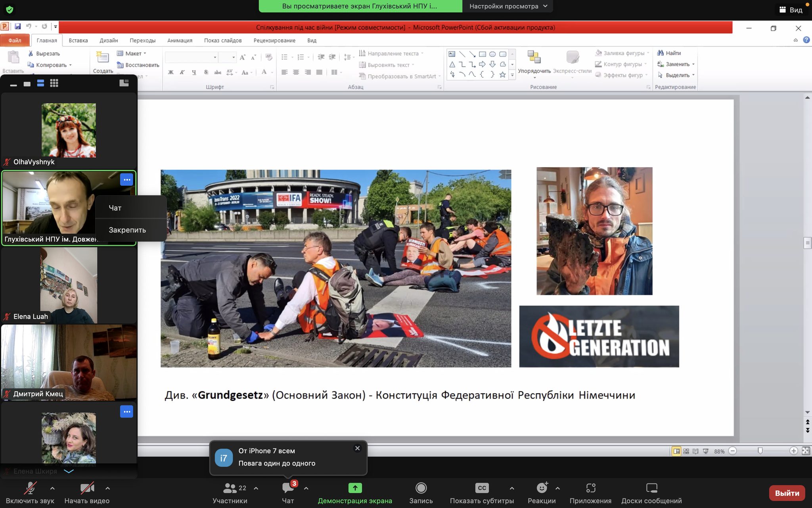Click Чат in participant context menu
812x508 pixels.
coord(131,208)
